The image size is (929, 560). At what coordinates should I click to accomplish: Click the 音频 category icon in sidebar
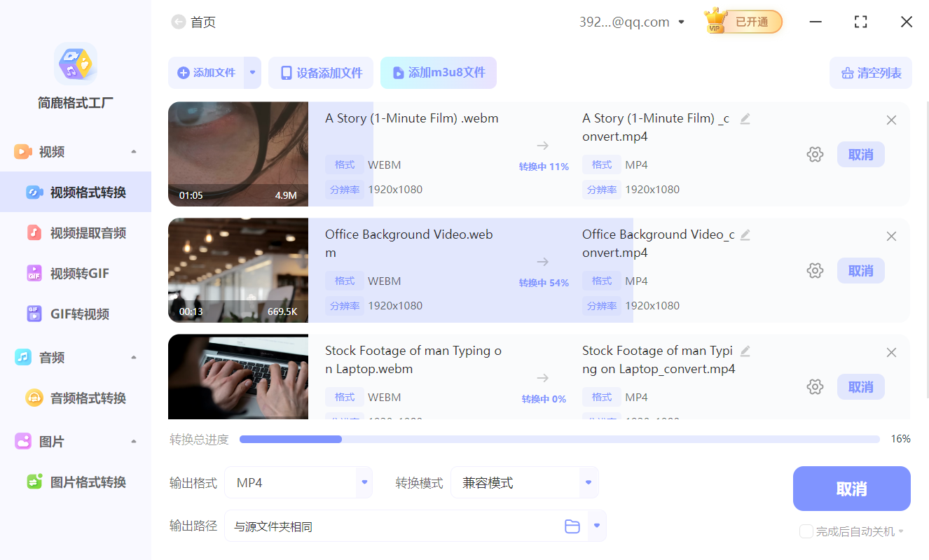coord(23,358)
